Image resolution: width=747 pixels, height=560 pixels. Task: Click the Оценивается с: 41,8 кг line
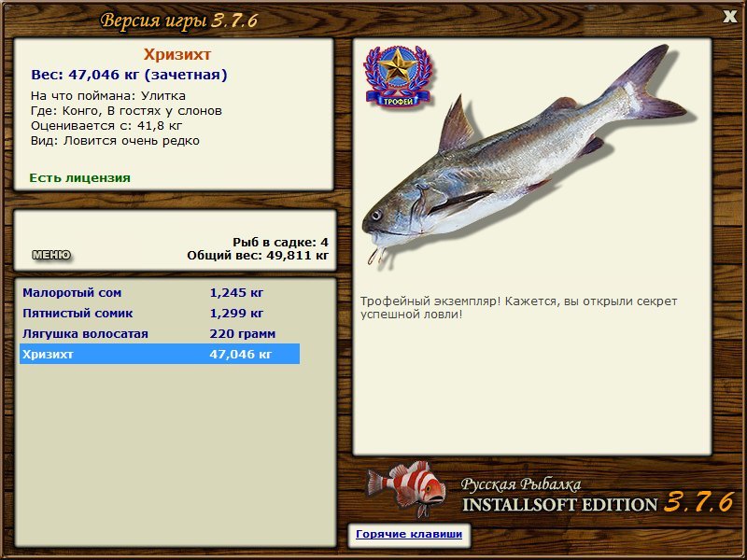106,126
